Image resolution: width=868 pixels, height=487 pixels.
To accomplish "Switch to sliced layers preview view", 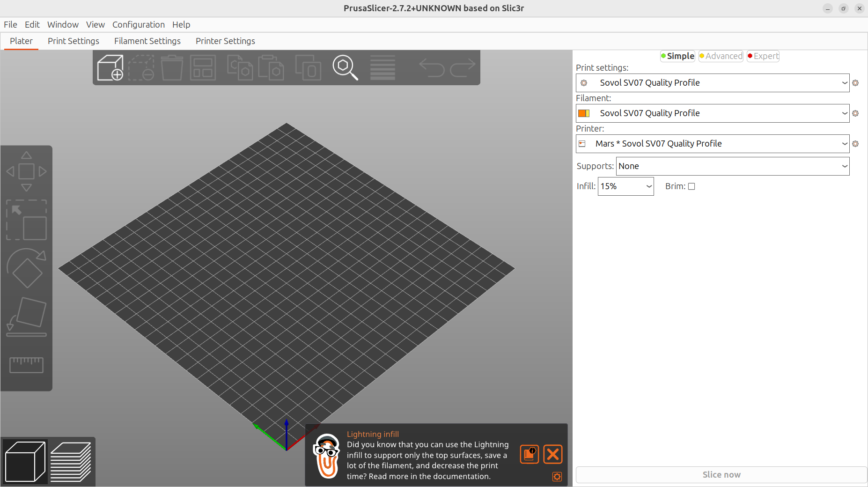I will 71,462.
